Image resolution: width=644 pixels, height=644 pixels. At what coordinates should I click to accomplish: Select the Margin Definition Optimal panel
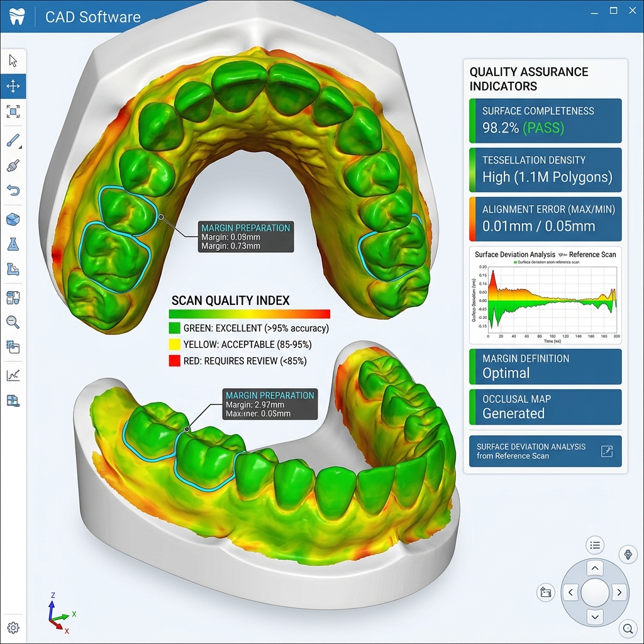545,367
